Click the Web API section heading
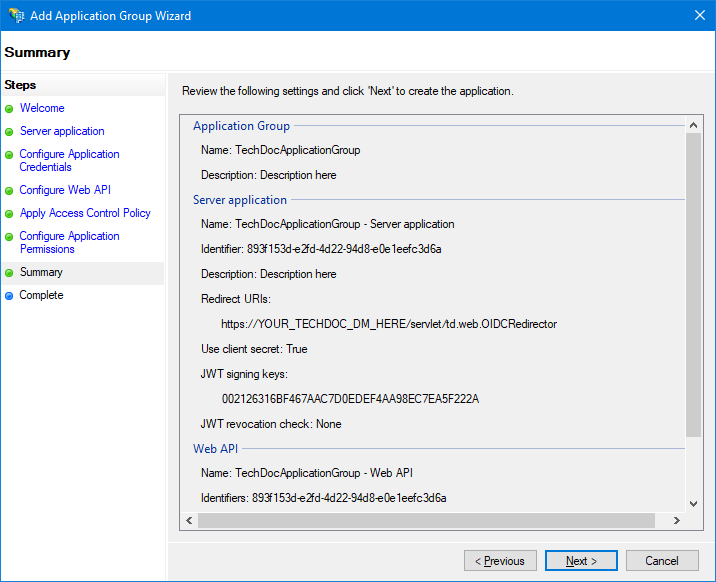This screenshot has height=582, width=716. pos(215,449)
